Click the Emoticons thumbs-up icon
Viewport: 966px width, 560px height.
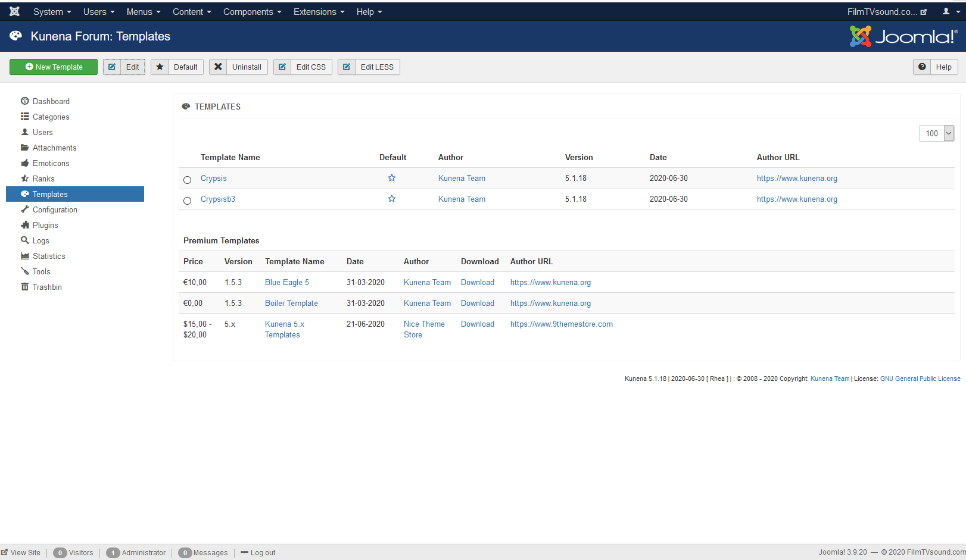pos(25,163)
